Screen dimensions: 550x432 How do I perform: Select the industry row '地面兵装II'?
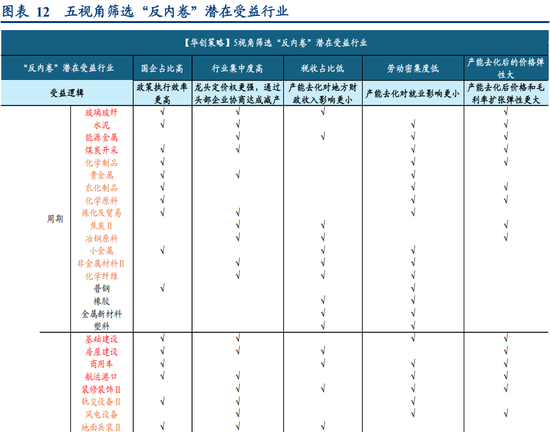click(101, 427)
